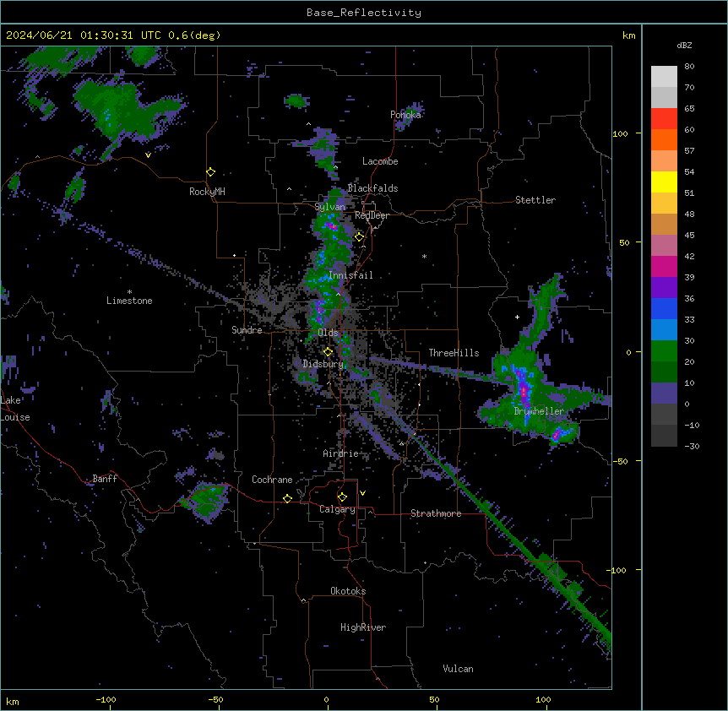Click the yellow diamond marker near RockyMH
The height and width of the screenshot is (711, 728).
click(x=211, y=172)
